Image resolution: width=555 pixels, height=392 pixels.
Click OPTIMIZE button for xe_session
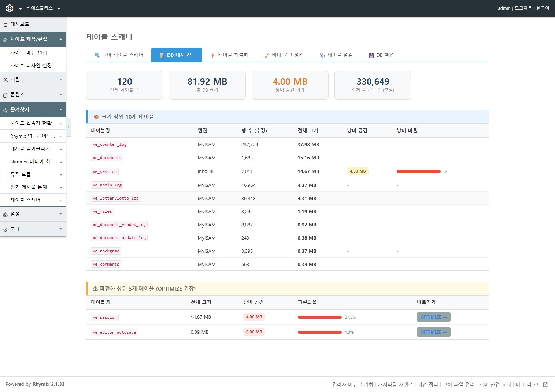(x=433, y=317)
